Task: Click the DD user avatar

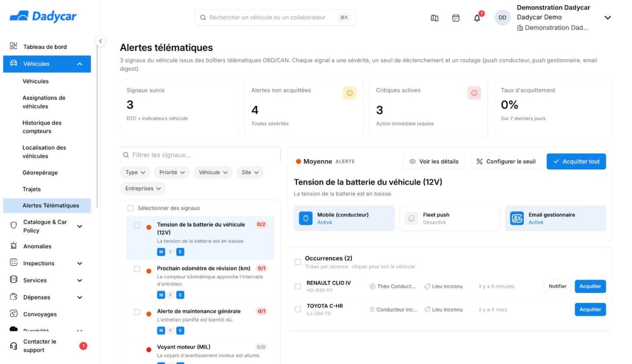Action: pyautogui.click(x=502, y=17)
